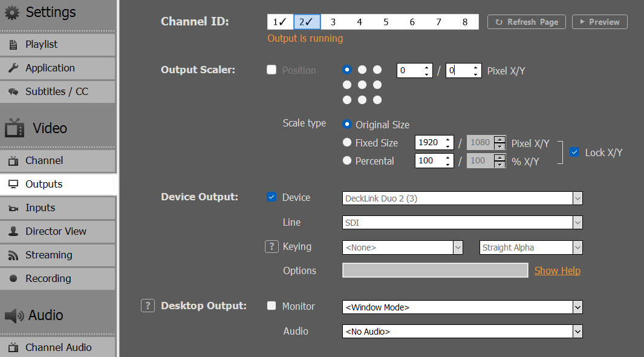Open the Channel Audio settings page
The width and height of the screenshot is (644, 357).
pos(57,347)
